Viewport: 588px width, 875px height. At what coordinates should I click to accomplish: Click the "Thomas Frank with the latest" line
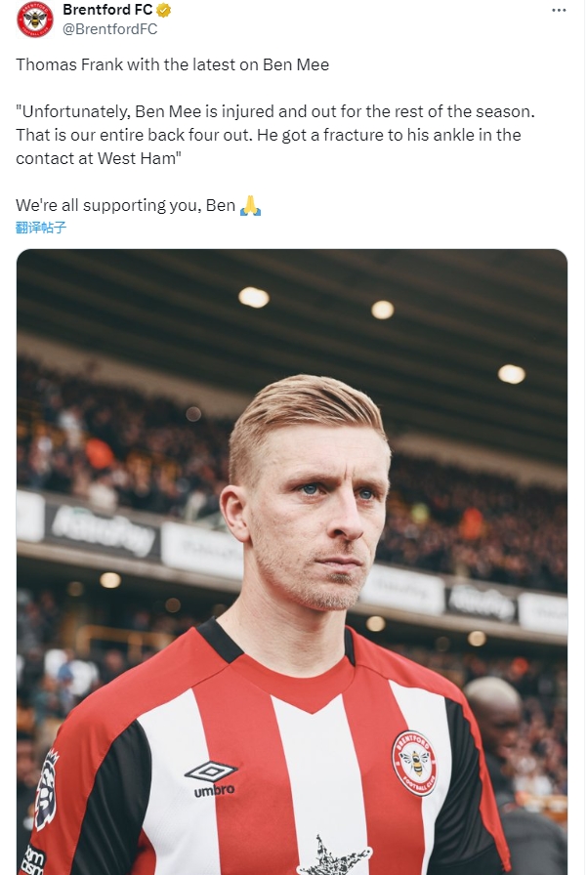point(172,65)
